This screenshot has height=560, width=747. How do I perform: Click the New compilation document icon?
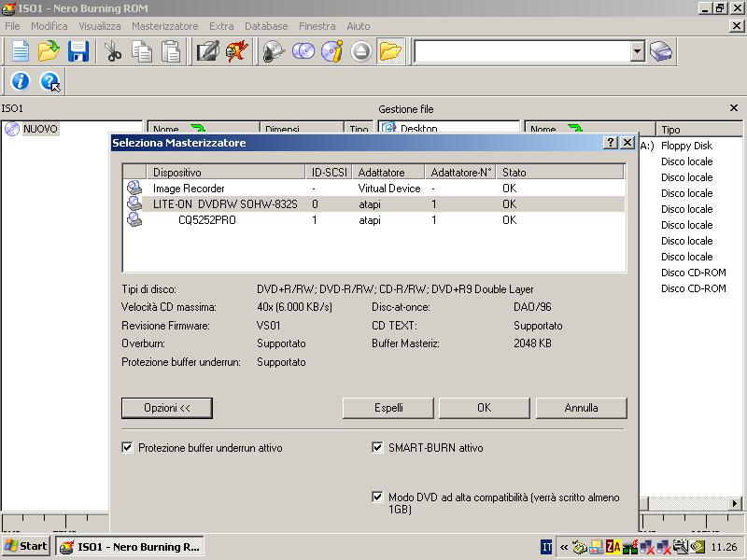[20, 51]
